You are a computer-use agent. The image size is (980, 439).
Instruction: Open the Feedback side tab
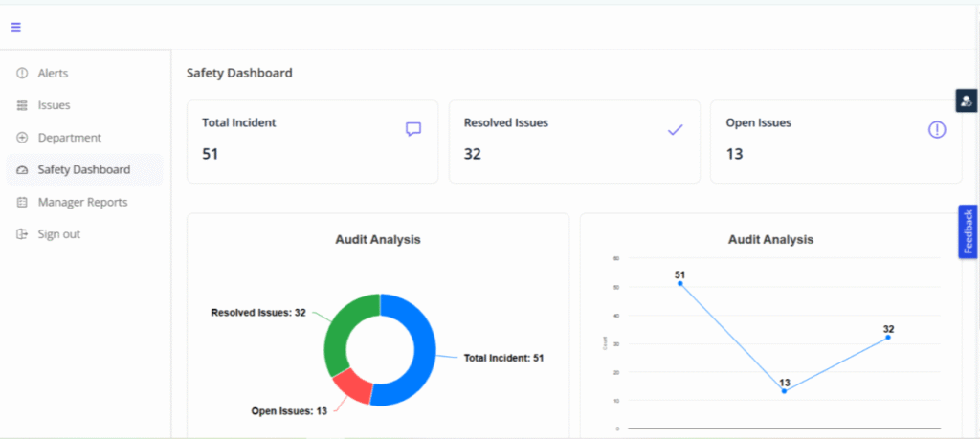(969, 231)
